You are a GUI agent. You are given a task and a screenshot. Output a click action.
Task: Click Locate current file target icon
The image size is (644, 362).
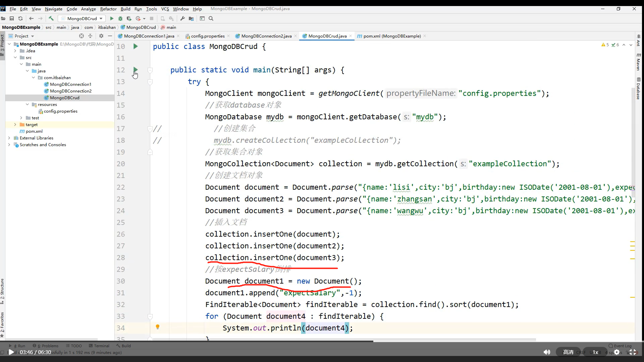82,36
